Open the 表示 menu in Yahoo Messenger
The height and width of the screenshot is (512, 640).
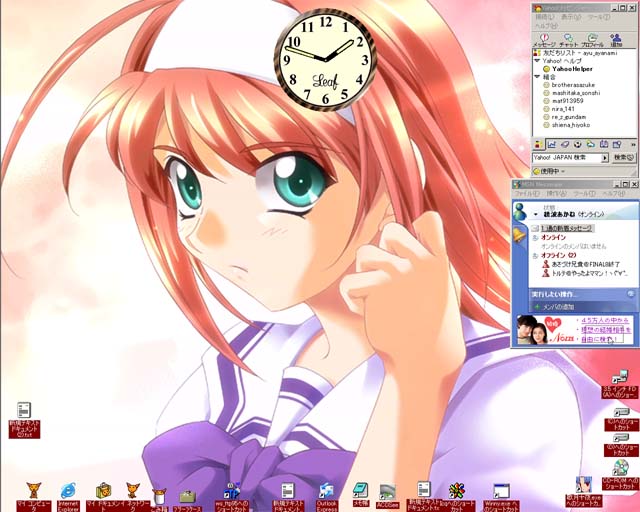click(x=570, y=18)
